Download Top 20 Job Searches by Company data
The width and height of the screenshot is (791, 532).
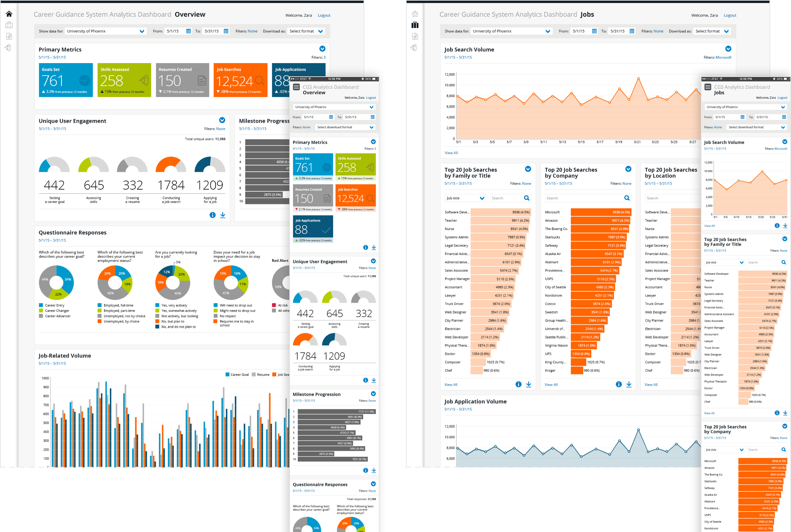point(629,384)
